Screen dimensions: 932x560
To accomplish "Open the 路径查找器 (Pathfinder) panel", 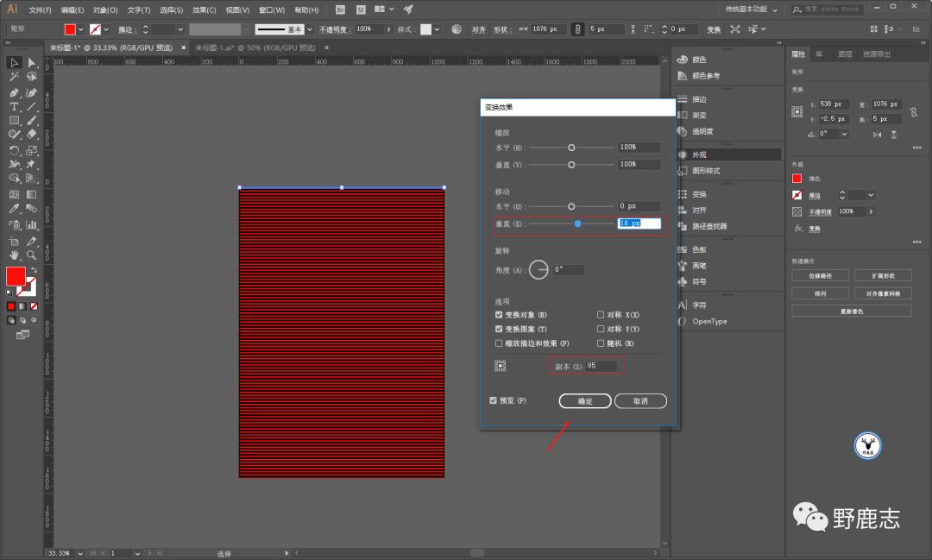I will coord(708,226).
